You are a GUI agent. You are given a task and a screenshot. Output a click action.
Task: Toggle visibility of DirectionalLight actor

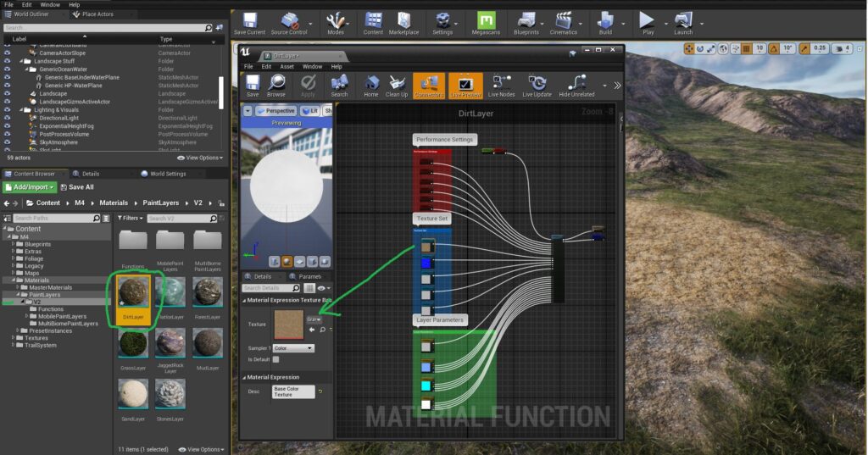pos(7,118)
